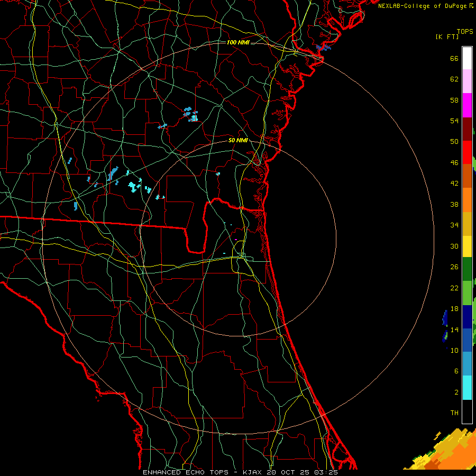
Task: Select the dark orange legend swatch
Action: click(467, 176)
